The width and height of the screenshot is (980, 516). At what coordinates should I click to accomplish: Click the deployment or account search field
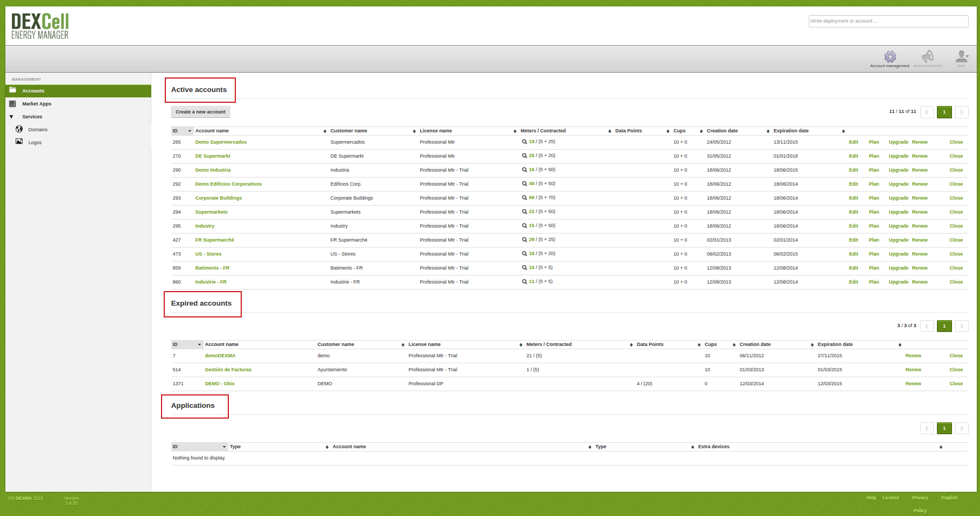pyautogui.click(x=888, y=21)
